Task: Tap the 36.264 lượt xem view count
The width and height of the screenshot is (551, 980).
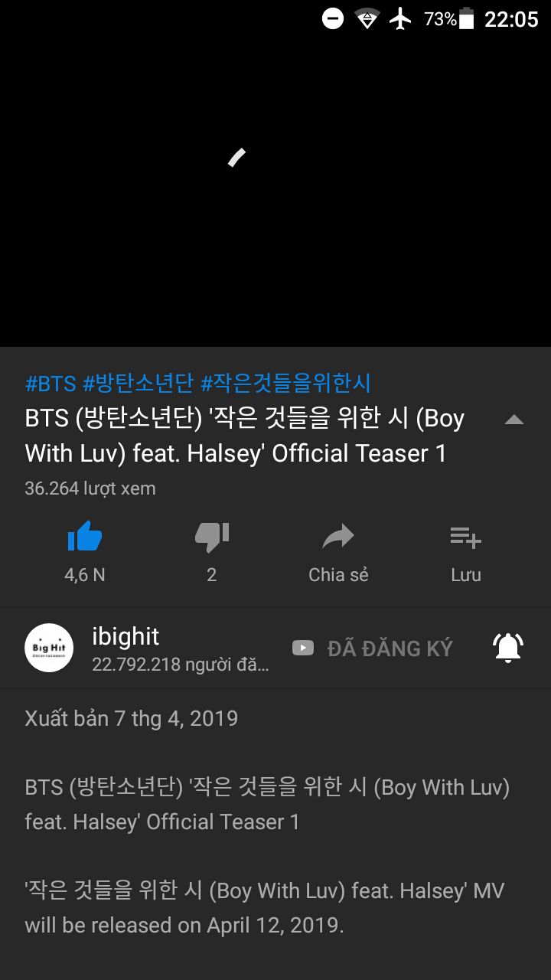Action: (x=90, y=488)
